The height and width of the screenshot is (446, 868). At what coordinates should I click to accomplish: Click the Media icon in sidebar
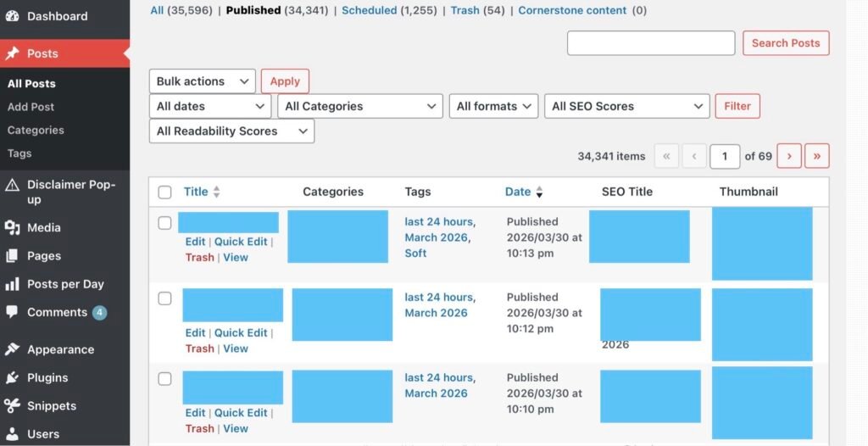click(x=12, y=227)
